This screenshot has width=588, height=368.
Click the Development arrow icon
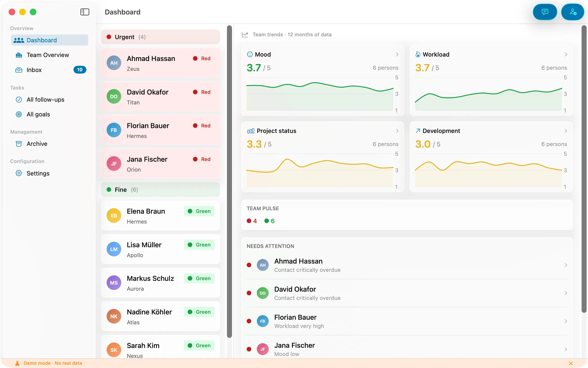(418, 131)
